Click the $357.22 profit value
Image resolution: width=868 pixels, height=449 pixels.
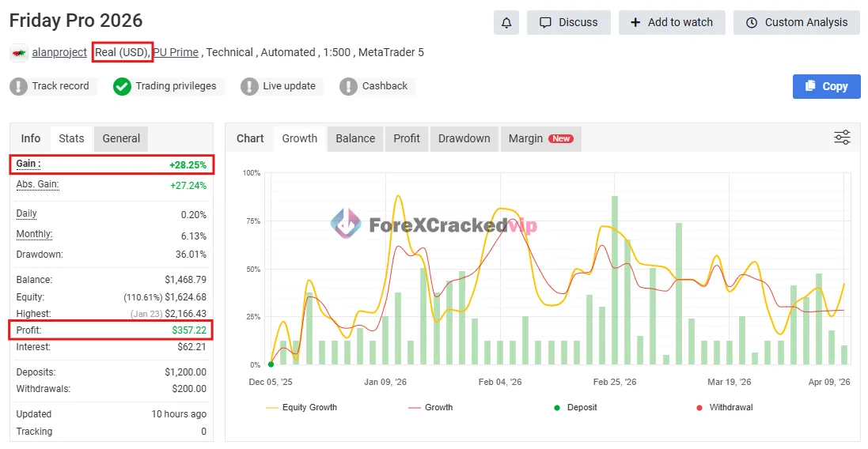click(189, 330)
